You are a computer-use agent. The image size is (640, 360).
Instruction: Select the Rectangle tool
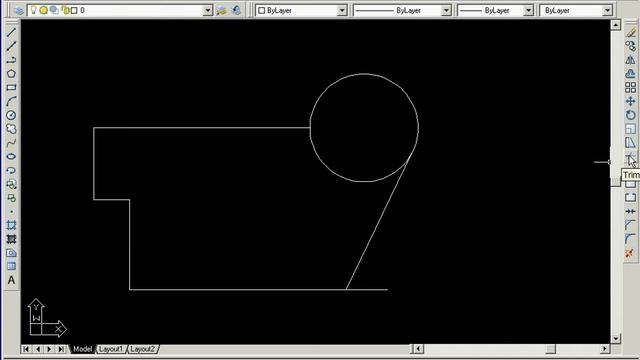tap(11, 87)
